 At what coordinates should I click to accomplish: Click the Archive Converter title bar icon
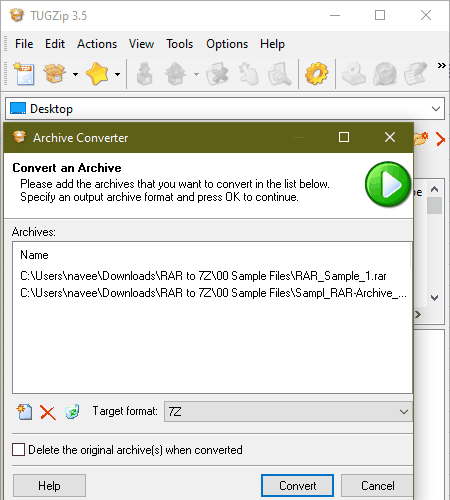point(19,137)
